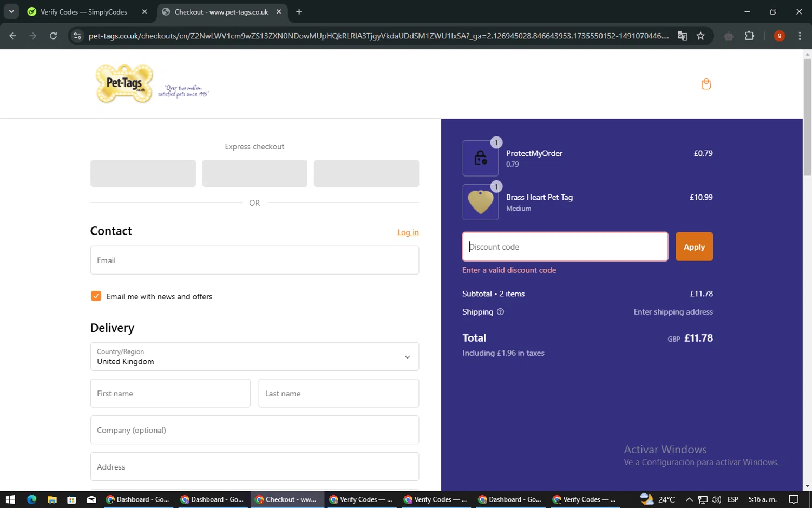Toggle Email me with news and offers
812x508 pixels.
(x=96, y=296)
